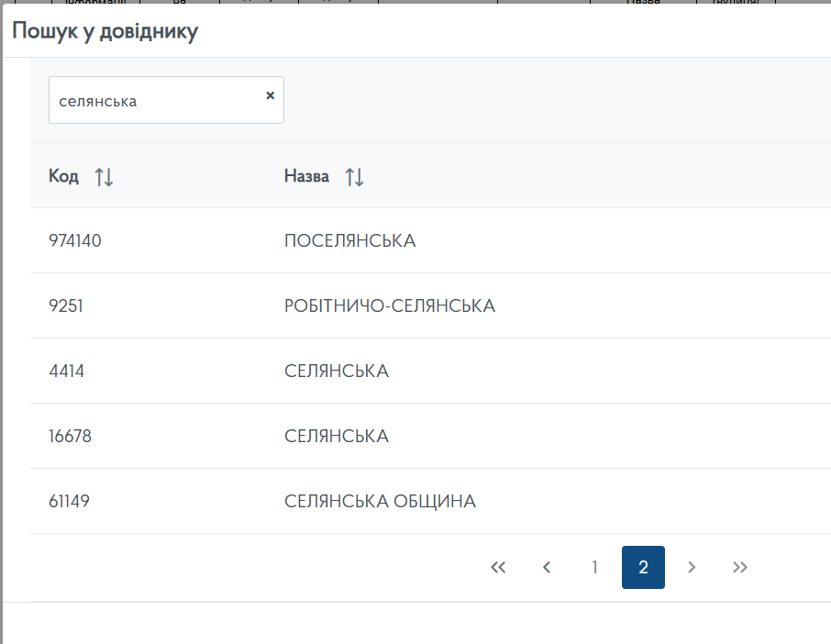
Task: Click the Код column header
Action: (x=63, y=176)
